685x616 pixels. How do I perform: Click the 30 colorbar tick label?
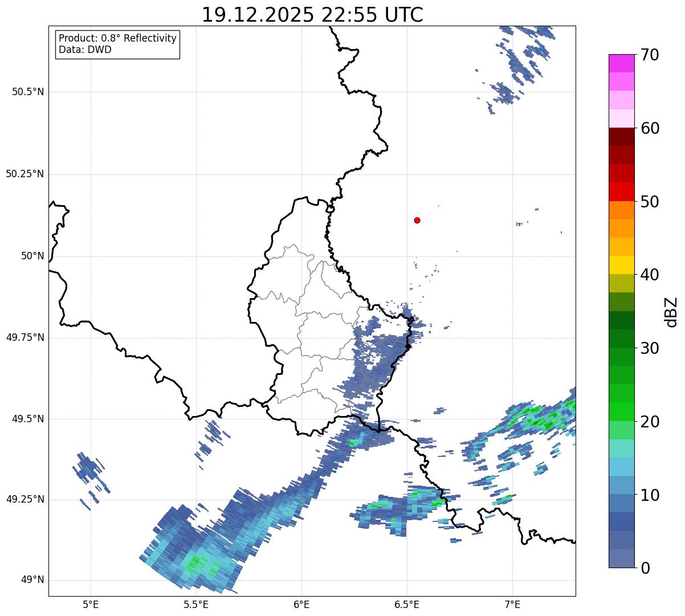pyautogui.click(x=650, y=348)
